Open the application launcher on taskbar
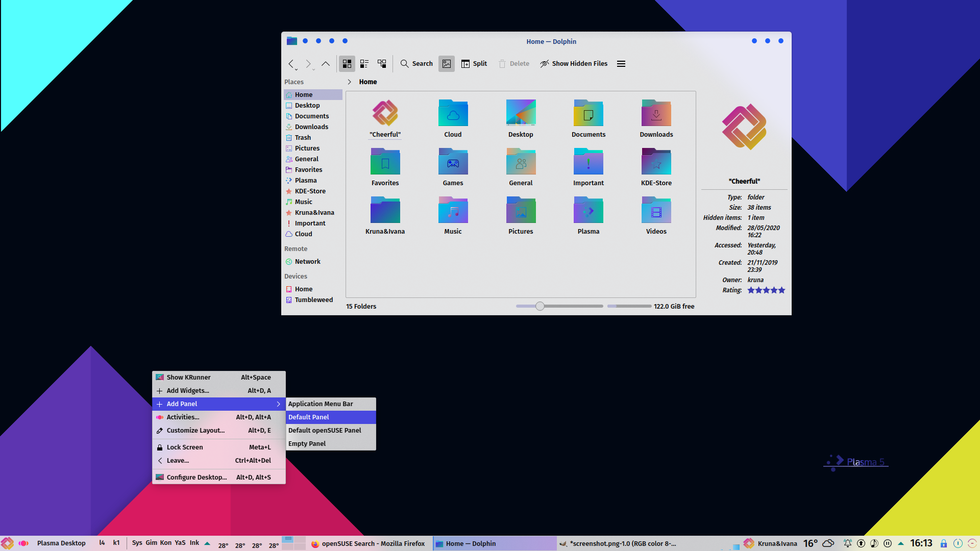Image resolution: width=980 pixels, height=551 pixels. [x=7, y=543]
